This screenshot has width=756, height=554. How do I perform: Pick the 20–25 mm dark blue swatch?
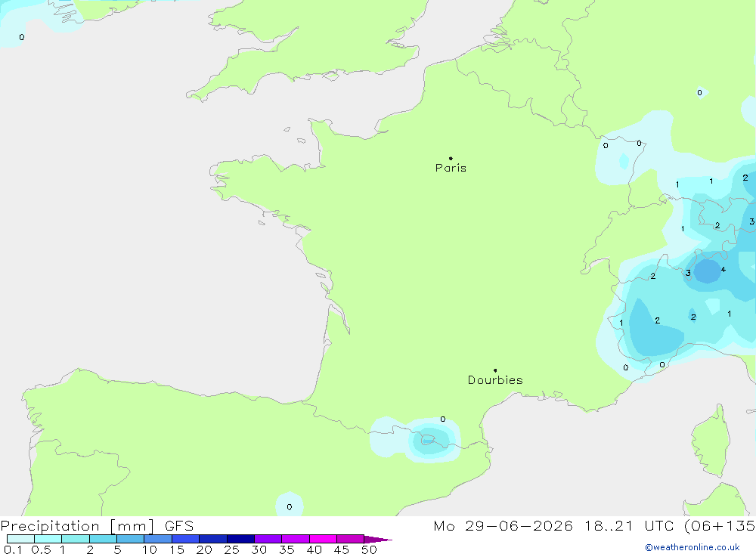(213, 539)
